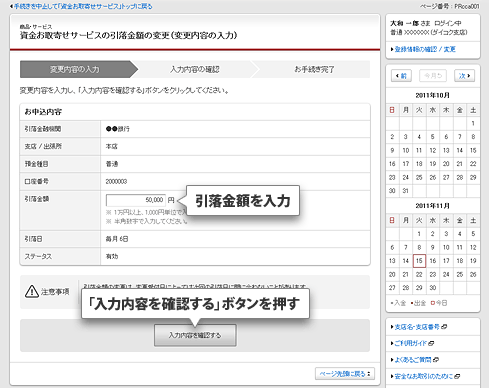
Task: Open よくあるご質問 link
Action: (x=413, y=360)
